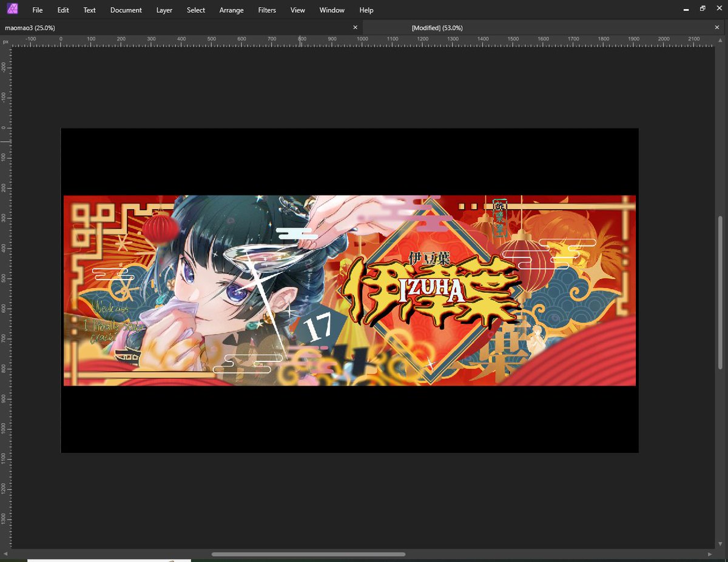Click the scroll down arrow
This screenshot has width=728, height=562.
pyautogui.click(x=720, y=544)
